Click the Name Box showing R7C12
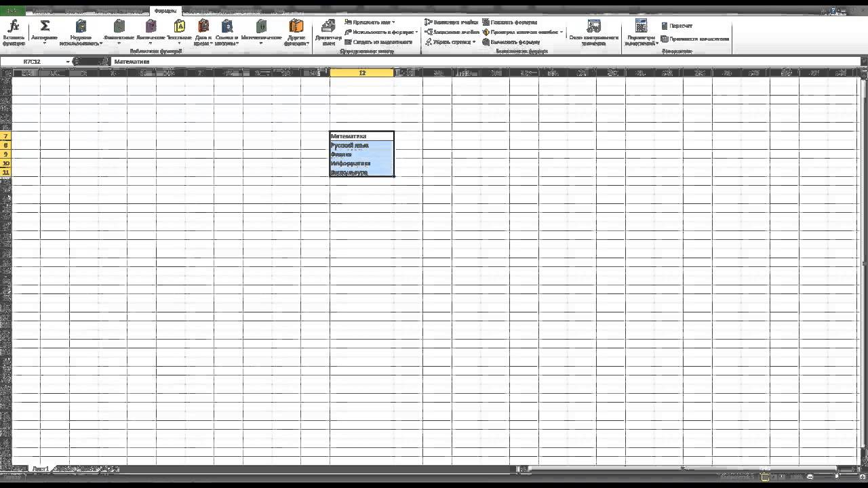 32,62
